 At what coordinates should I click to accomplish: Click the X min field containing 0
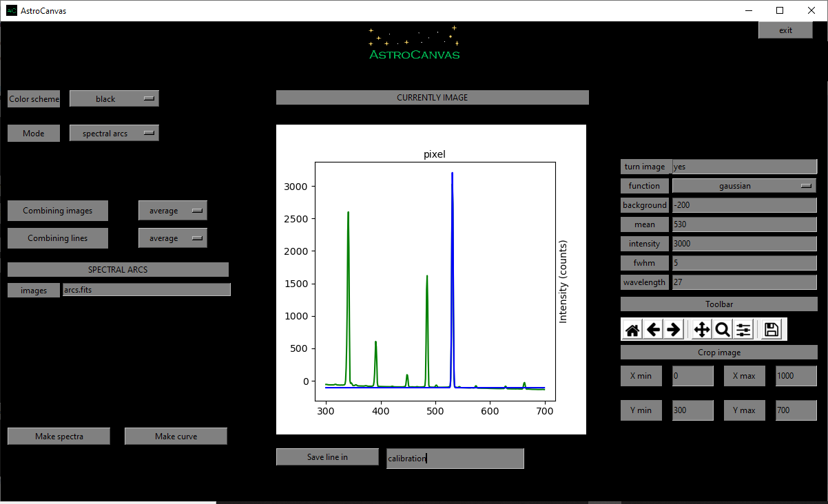[693, 376]
